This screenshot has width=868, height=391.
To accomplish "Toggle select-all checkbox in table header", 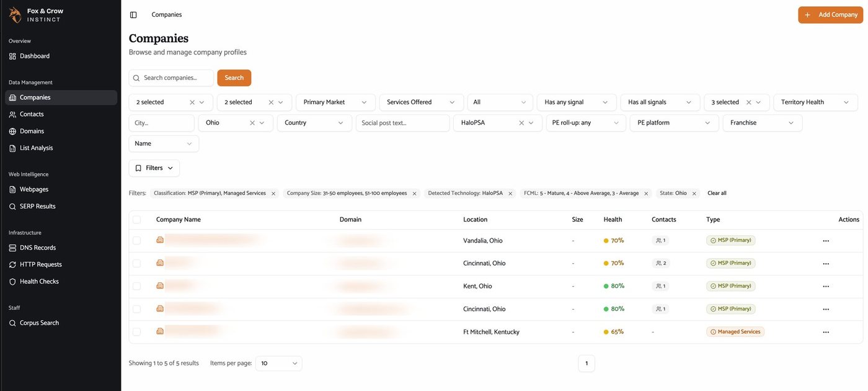I will tap(136, 220).
